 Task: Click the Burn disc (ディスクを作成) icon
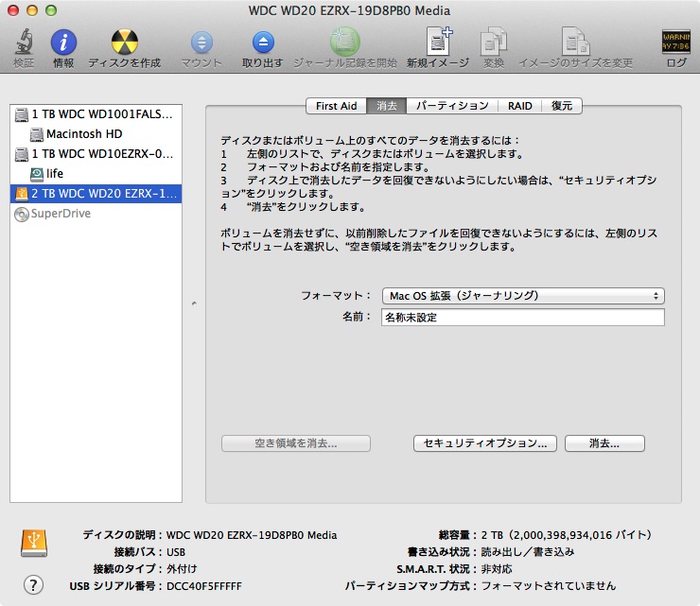pos(124,43)
